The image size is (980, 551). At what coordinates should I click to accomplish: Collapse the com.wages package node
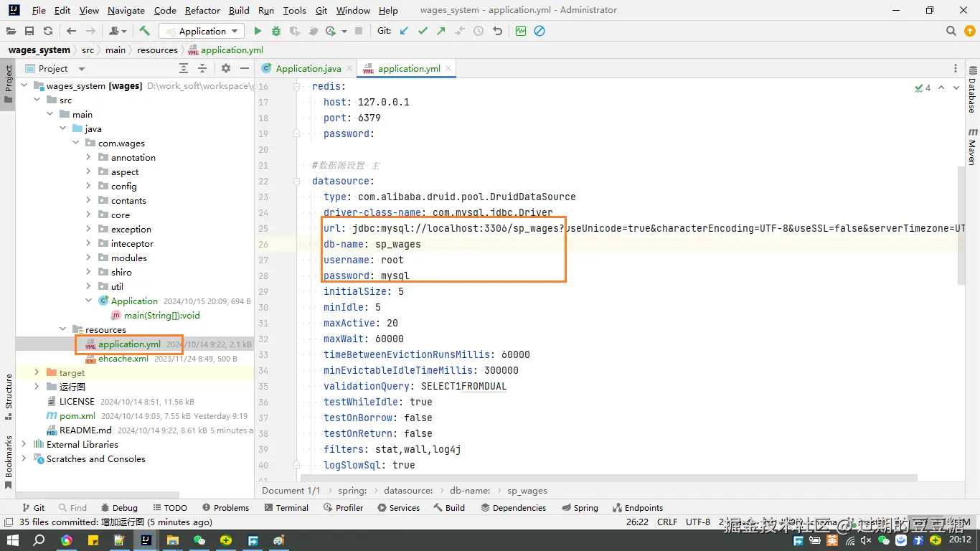(76, 143)
